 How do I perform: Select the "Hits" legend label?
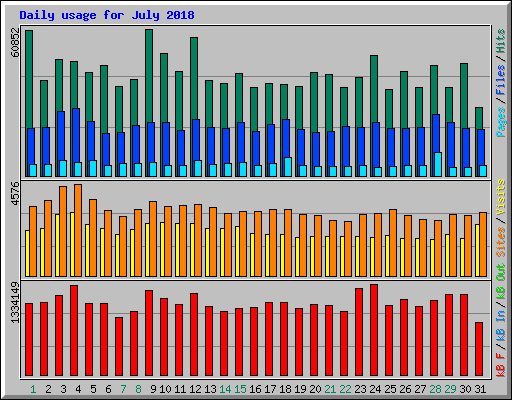[x=501, y=41]
